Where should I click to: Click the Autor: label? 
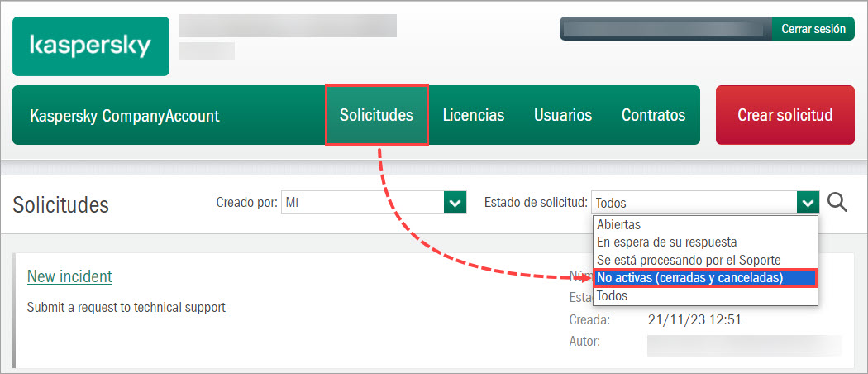(x=584, y=341)
